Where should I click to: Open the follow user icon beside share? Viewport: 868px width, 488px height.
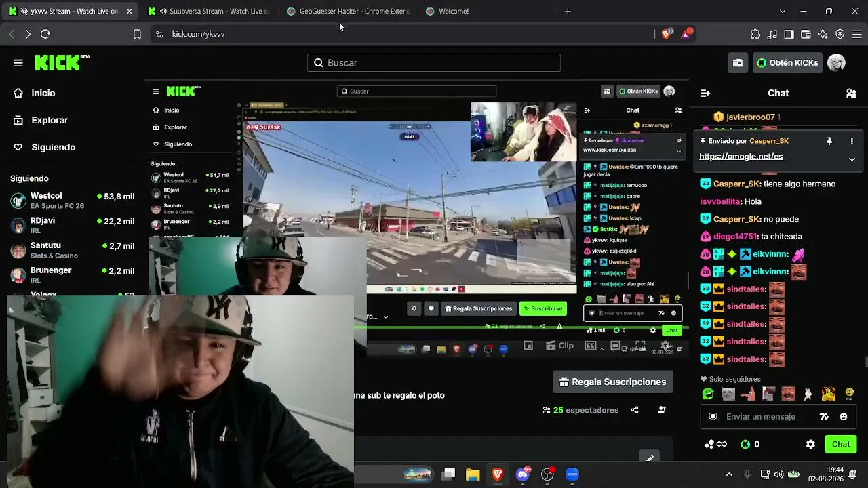click(x=662, y=410)
